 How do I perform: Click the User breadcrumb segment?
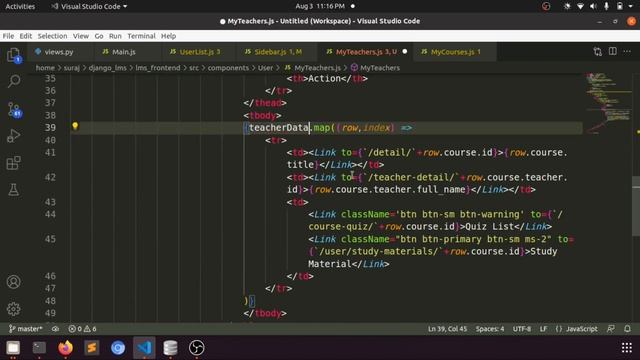[x=265, y=68]
